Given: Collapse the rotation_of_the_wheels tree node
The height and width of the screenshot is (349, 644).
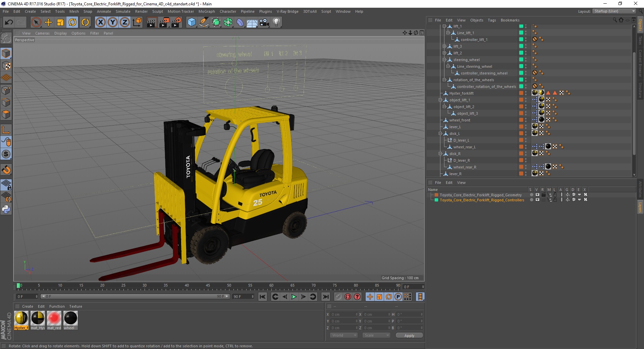Looking at the screenshot, I should click(444, 80).
